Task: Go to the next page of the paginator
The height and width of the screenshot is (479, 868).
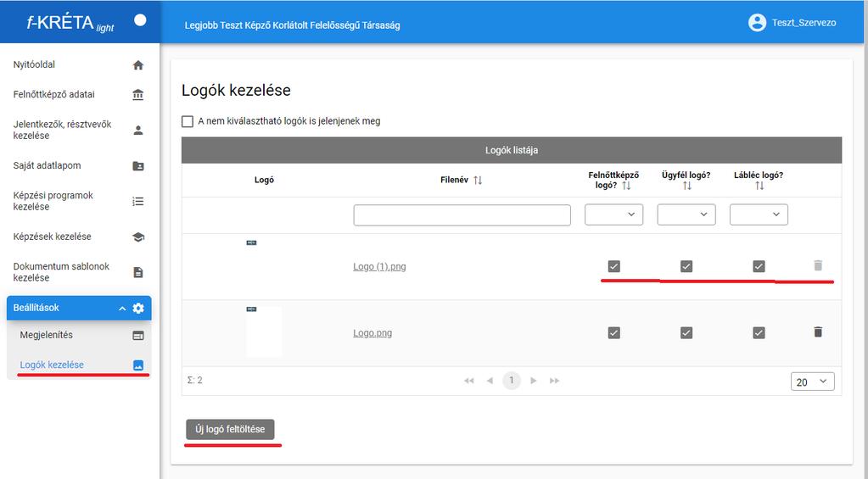Action: (533, 381)
